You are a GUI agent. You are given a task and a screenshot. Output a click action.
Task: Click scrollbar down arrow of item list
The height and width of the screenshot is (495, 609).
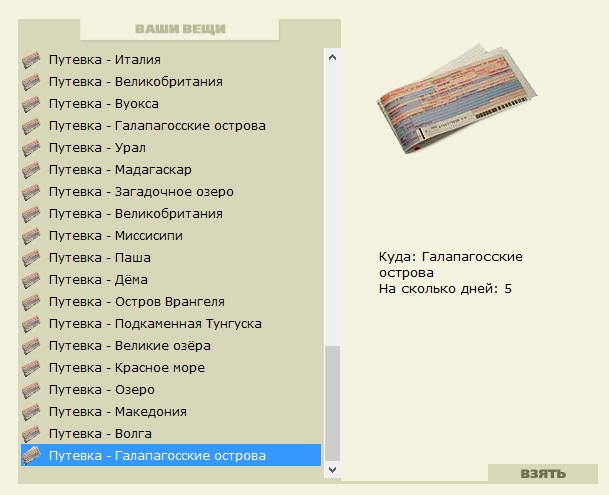coord(332,470)
